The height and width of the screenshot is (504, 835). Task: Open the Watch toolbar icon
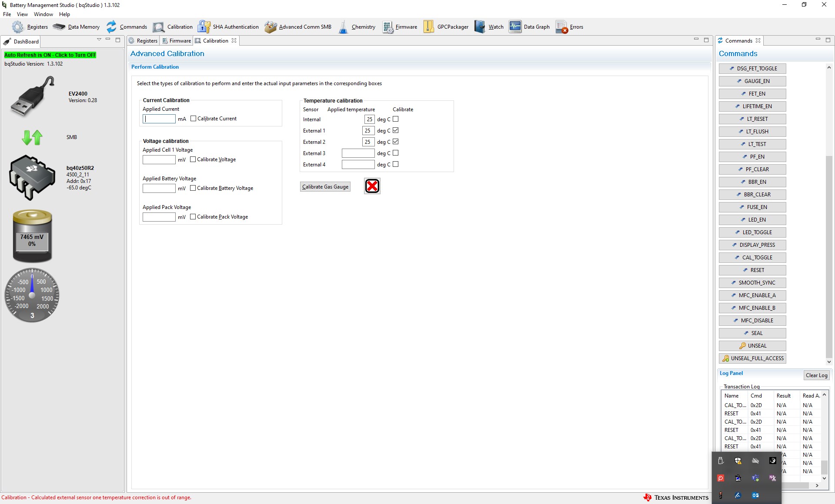[x=480, y=27]
